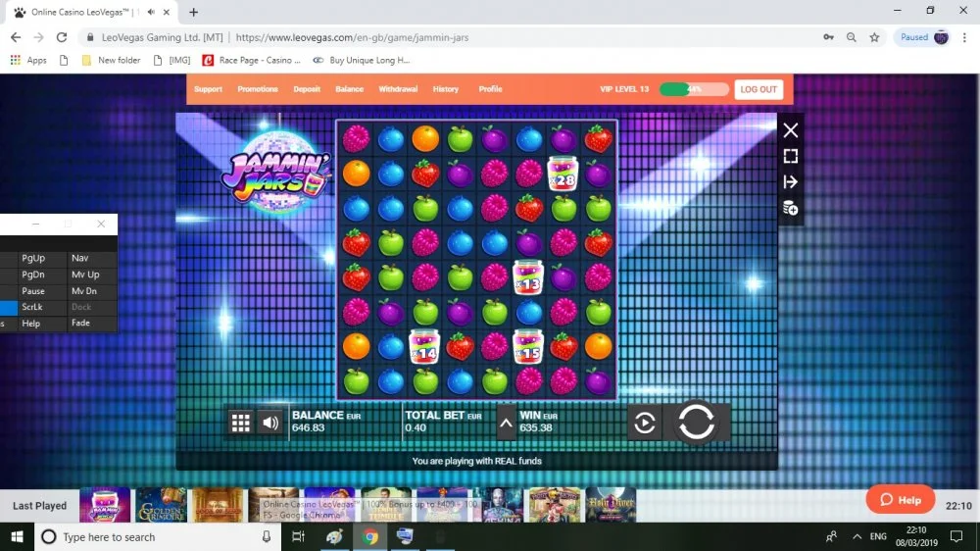Spin the reels with the big spin button
This screenshot has width=980, height=551.
pyautogui.click(x=696, y=422)
